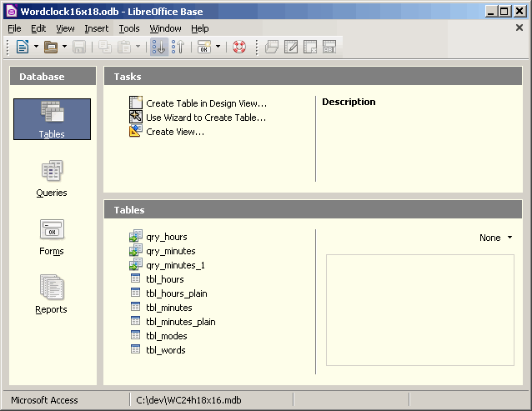Open the Edit menu
Screen dimensions: 532x411
click(x=38, y=28)
